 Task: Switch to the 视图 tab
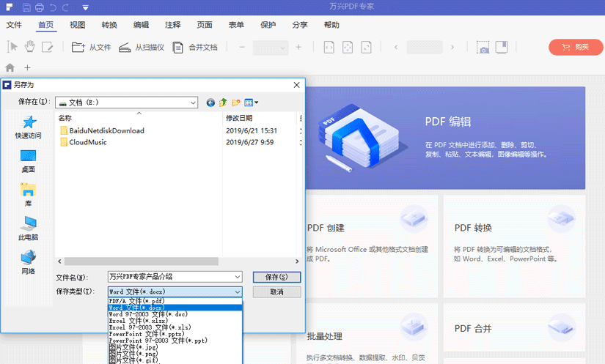[78, 25]
